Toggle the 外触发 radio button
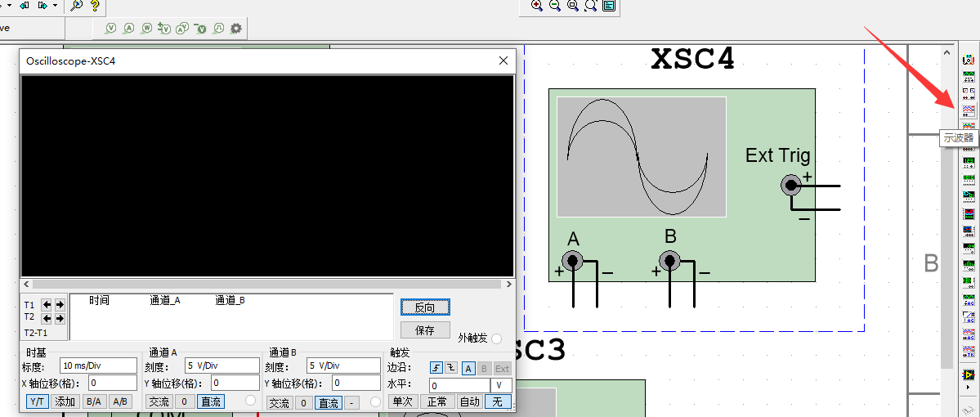 496,339
